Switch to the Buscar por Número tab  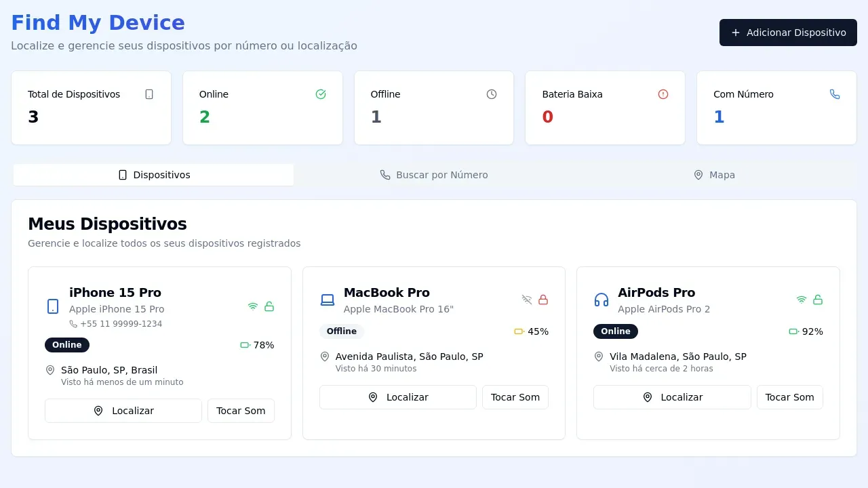pyautogui.click(x=434, y=175)
